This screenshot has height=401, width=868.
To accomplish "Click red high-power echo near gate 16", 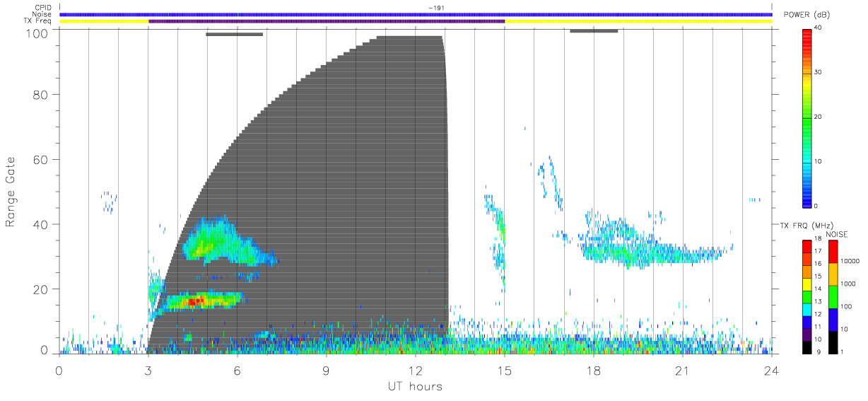I will (x=195, y=301).
